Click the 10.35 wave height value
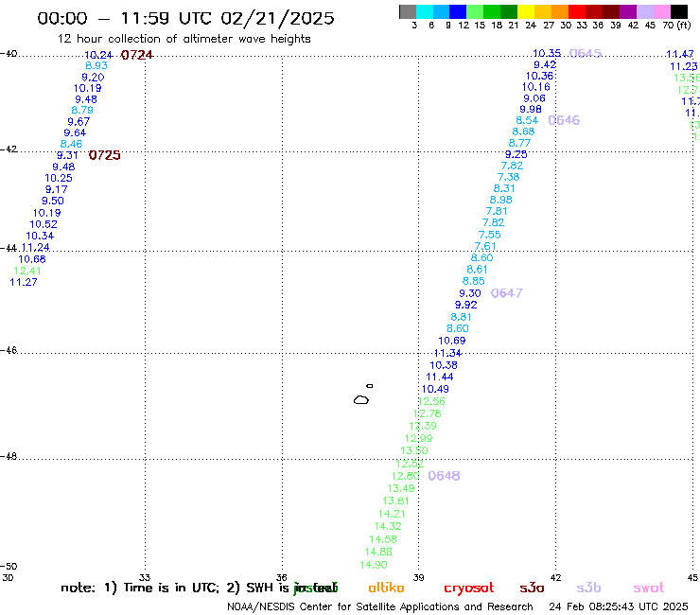This screenshot has width=700, height=615. point(547,54)
